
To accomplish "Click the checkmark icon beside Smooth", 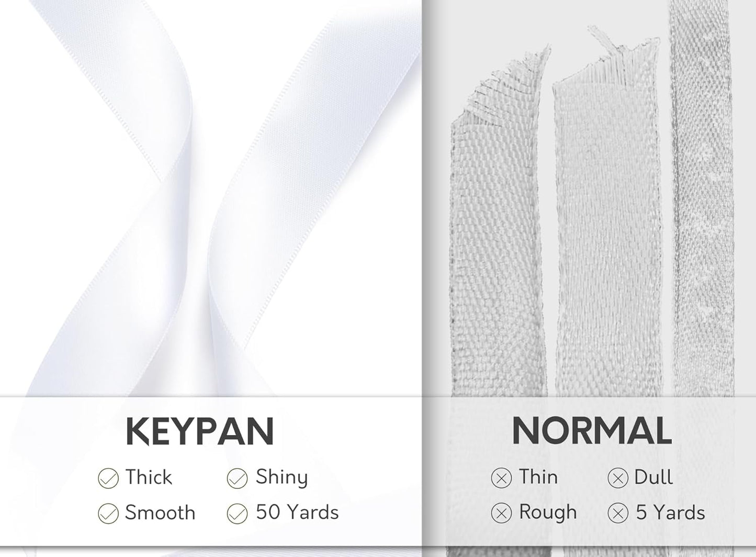I will click(x=108, y=514).
